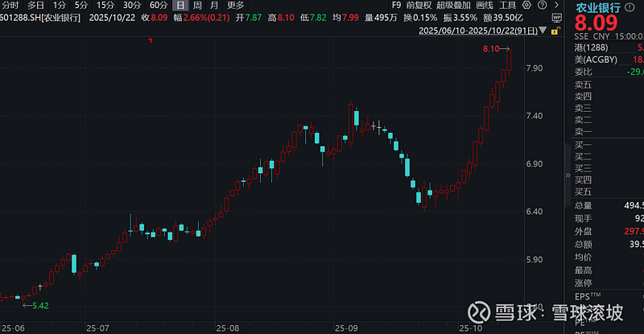The image size is (644, 334).
Task: Open the 工具 menu
Action: (x=509, y=5)
